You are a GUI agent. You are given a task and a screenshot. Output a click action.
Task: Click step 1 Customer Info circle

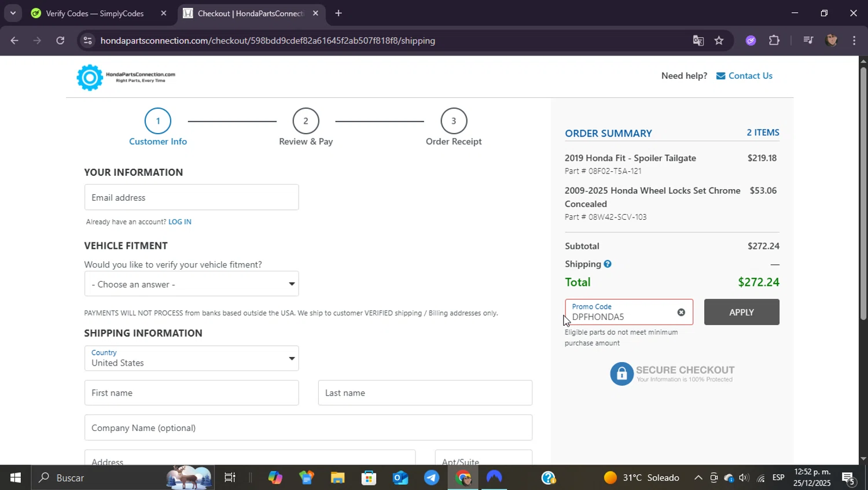pyautogui.click(x=158, y=121)
